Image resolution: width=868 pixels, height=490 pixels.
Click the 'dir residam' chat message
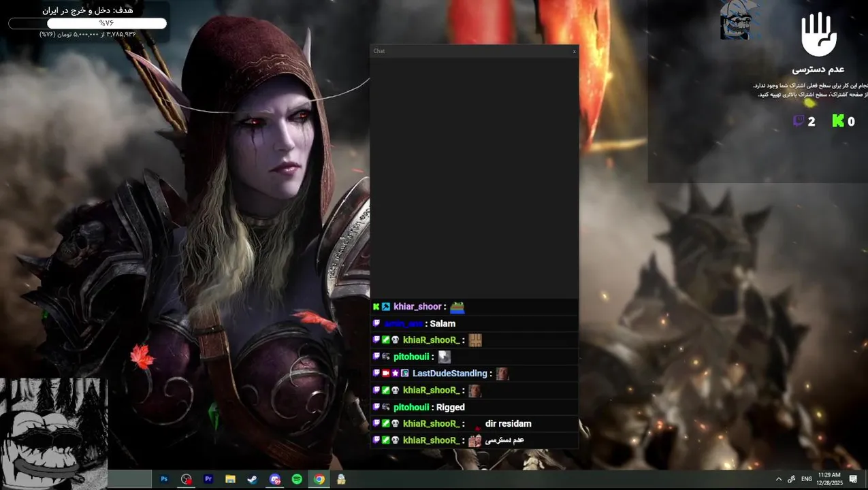pyautogui.click(x=508, y=423)
